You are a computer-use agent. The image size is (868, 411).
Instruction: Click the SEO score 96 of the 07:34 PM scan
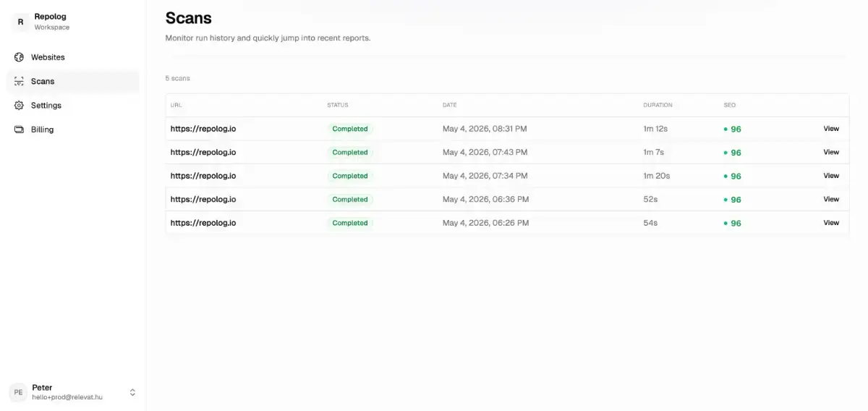pyautogui.click(x=733, y=177)
